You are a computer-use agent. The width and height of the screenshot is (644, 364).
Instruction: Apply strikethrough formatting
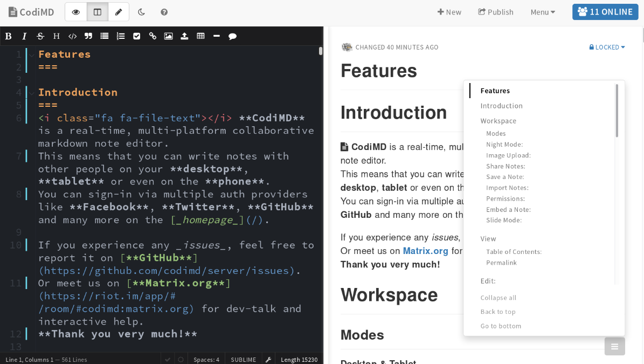pyautogui.click(x=40, y=36)
